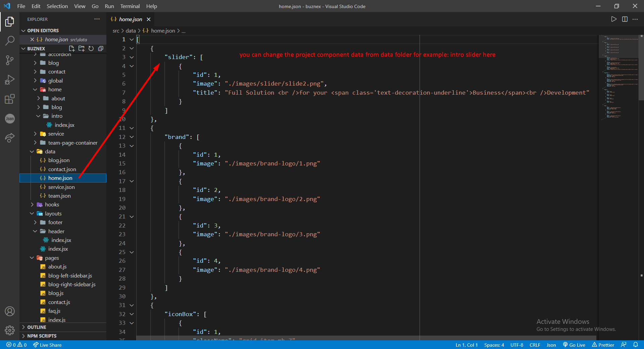Open the Explorer view in activity bar

tap(10, 22)
